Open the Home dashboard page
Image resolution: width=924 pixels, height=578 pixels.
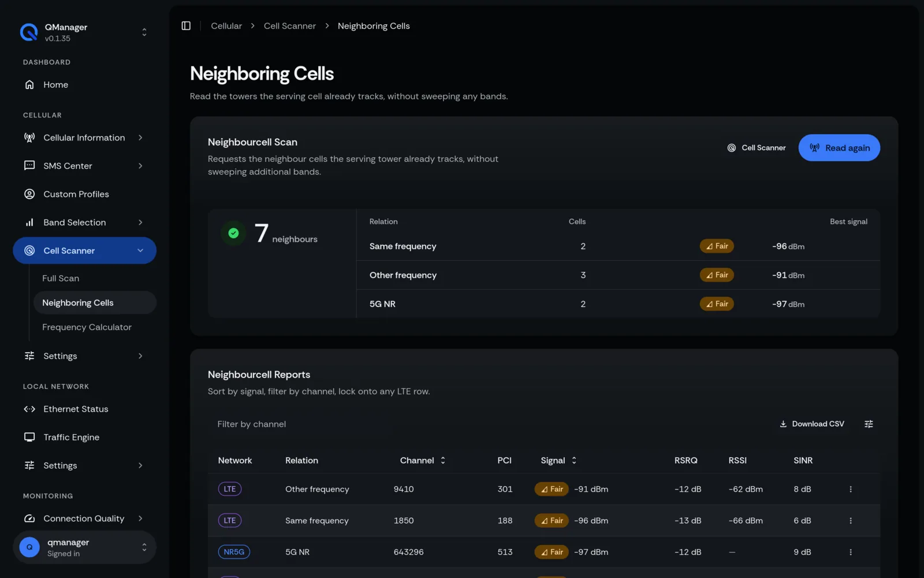pyautogui.click(x=84, y=84)
